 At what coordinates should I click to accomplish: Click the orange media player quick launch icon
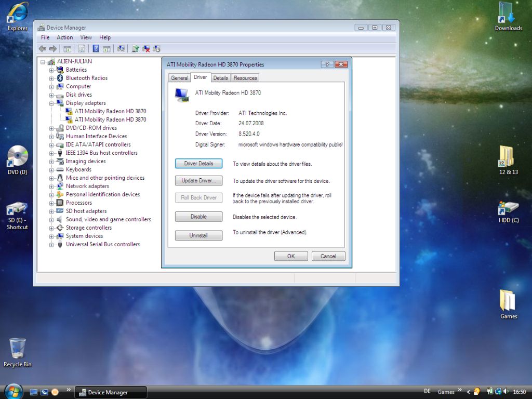pos(55,392)
